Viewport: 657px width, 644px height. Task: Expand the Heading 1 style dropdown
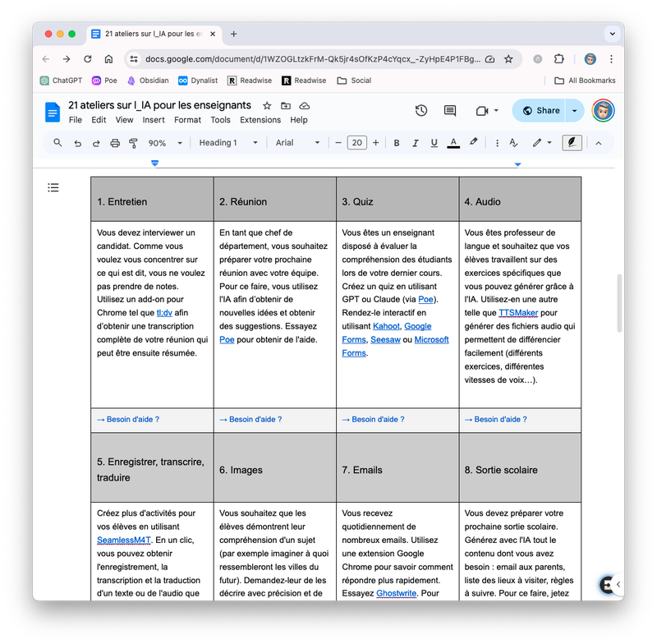click(227, 143)
